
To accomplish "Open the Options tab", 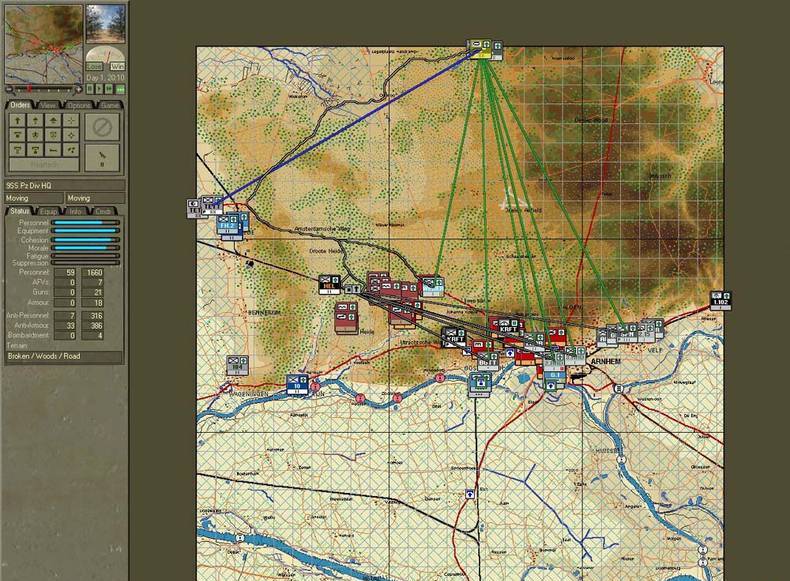I will (x=80, y=105).
